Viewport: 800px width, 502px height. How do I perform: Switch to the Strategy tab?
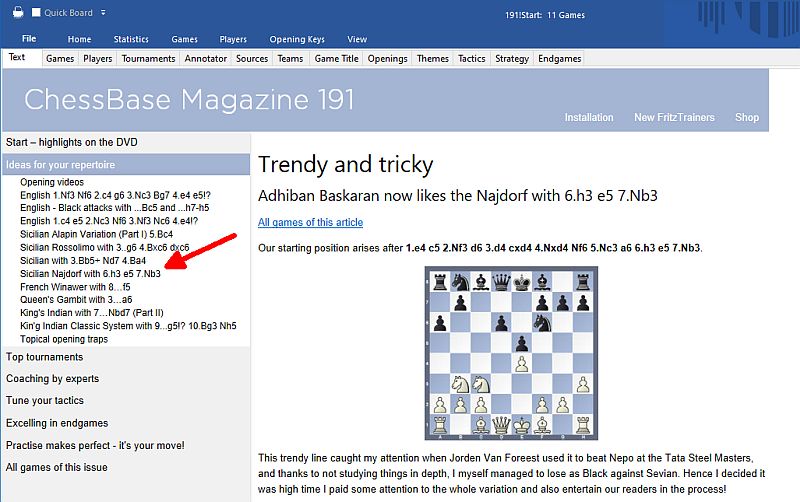(512, 59)
